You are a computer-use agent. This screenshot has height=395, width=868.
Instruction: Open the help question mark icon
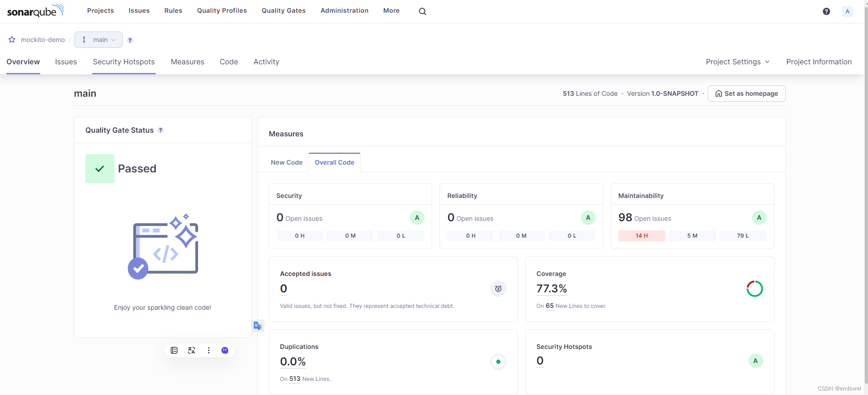point(826,11)
